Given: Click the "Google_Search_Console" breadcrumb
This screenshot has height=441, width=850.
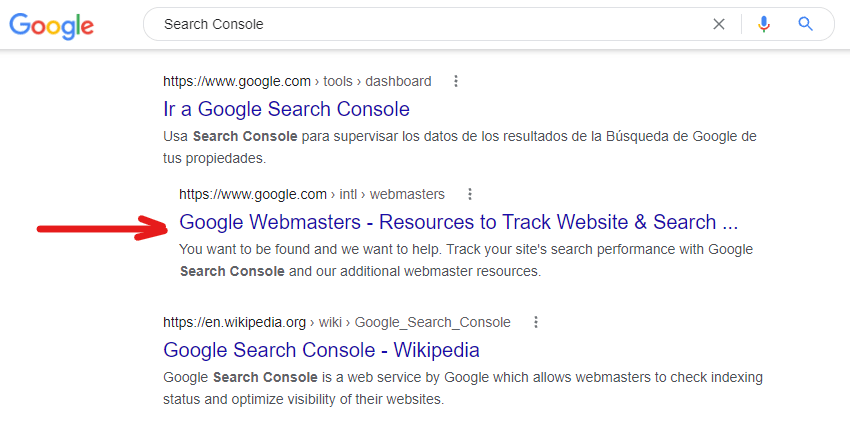Looking at the screenshot, I should (x=432, y=322).
